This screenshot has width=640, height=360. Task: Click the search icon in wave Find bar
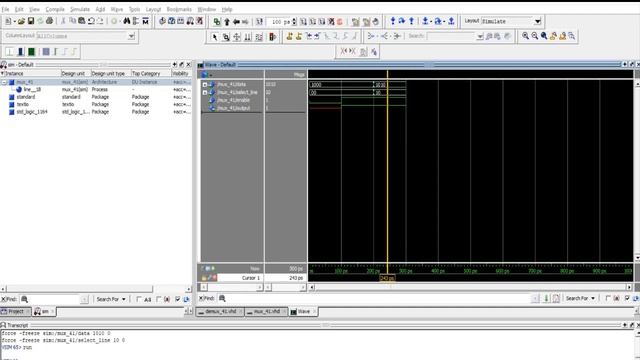222,298
